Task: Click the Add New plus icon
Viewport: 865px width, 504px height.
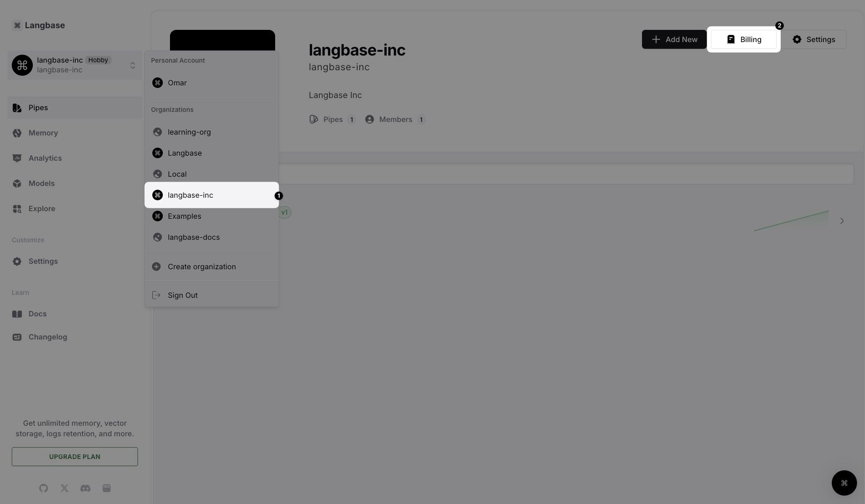Action: [x=655, y=39]
